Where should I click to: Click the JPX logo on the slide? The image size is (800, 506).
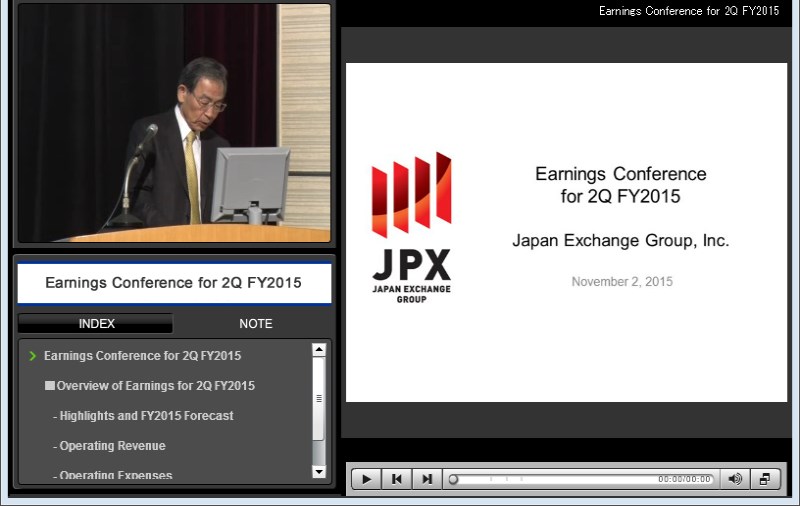(411, 227)
